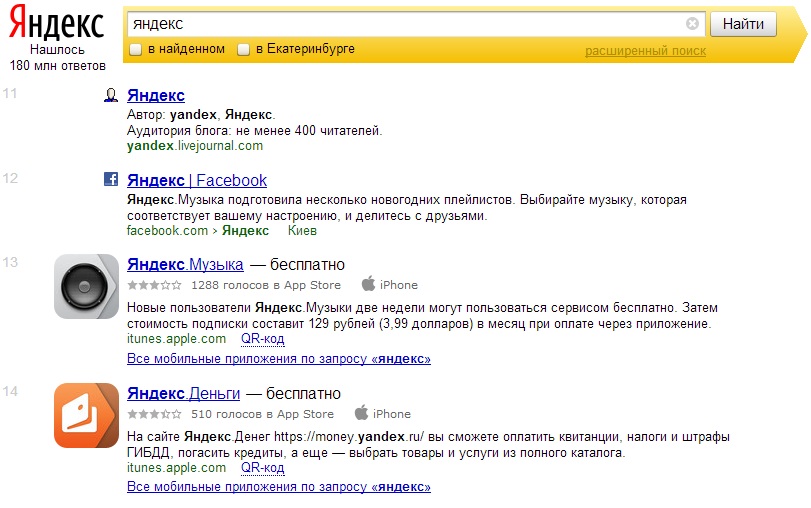Click "1288 голосов в App Store" text
811x508 pixels.
266,285
